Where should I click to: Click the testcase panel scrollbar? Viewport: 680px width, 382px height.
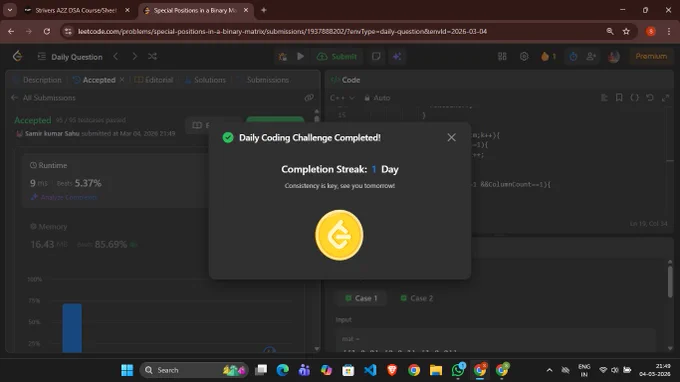[x=670, y=281]
